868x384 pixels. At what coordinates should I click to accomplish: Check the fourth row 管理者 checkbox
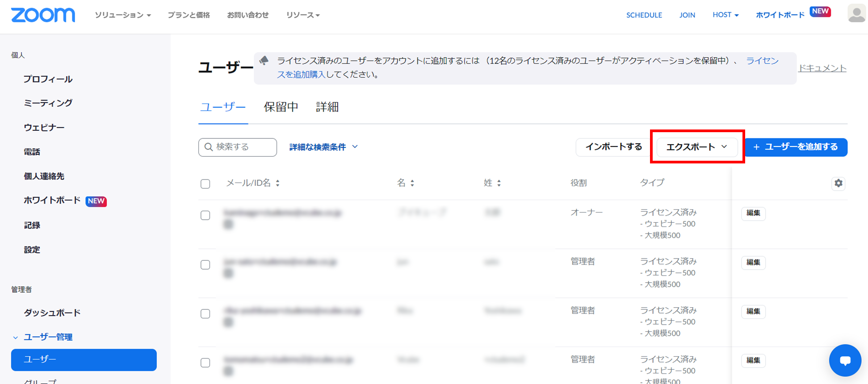tap(205, 363)
